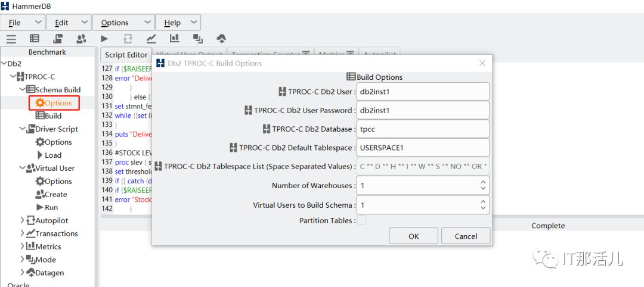The width and height of the screenshot is (644, 287).
Task: Click the transaction counter line-chart toolbar icon
Action: coord(151,39)
